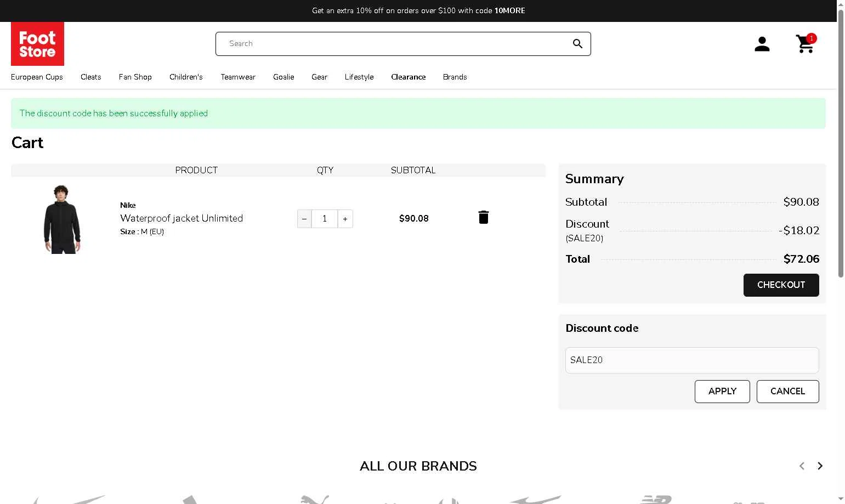Open Gear menu
Image resolution: width=845 pixels, height=504 pixels.
point(319,77)
